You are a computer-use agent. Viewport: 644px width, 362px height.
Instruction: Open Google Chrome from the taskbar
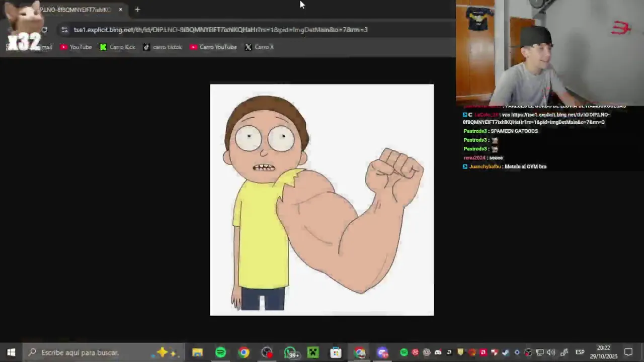coord(244,352)
